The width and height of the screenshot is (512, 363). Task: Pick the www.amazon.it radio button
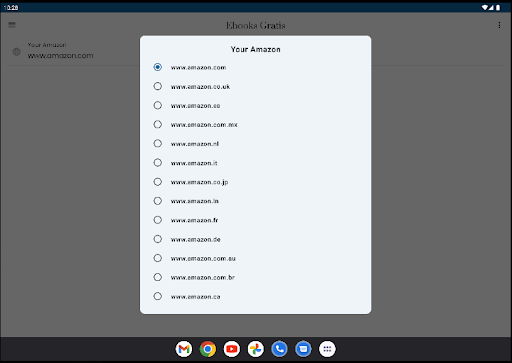[x=157, y=163]
